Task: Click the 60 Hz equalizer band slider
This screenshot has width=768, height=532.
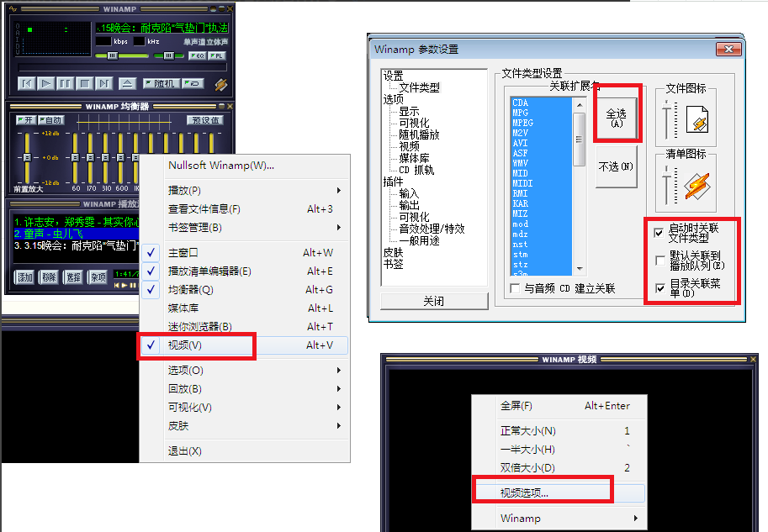Action: 75,158
